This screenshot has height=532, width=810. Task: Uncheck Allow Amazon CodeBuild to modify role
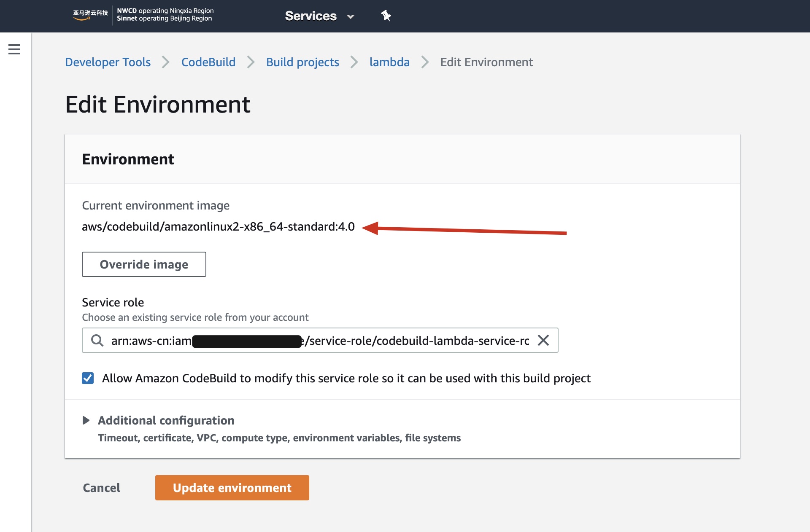[88, 378]
